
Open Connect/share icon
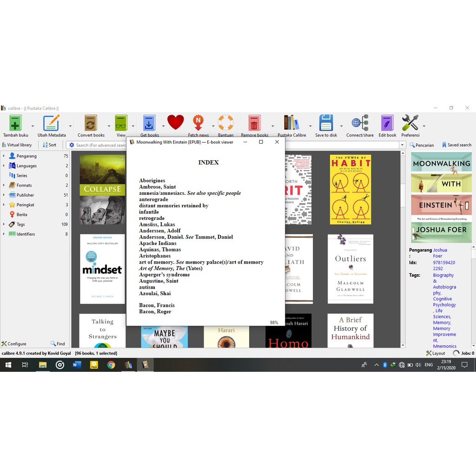tap(360, 123)
